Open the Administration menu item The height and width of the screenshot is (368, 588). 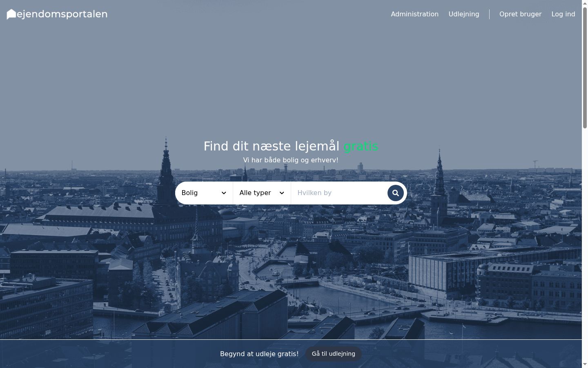(x=414, y=14)
